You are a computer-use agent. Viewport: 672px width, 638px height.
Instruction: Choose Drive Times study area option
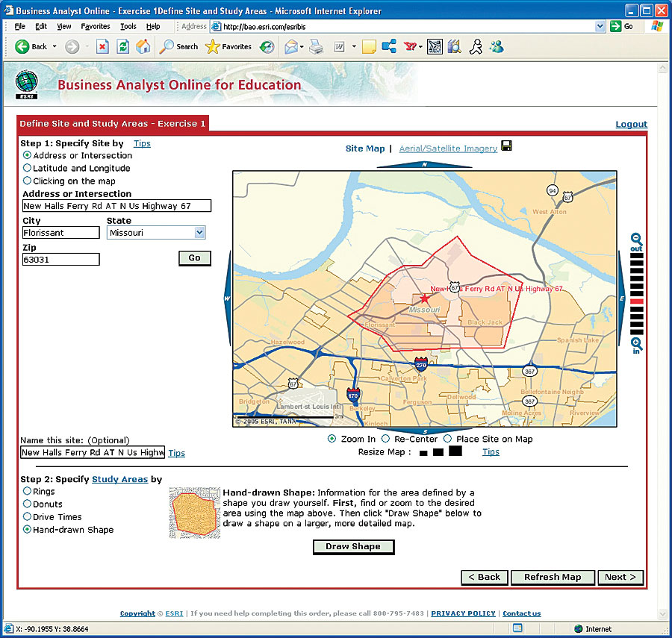point(27,516)
